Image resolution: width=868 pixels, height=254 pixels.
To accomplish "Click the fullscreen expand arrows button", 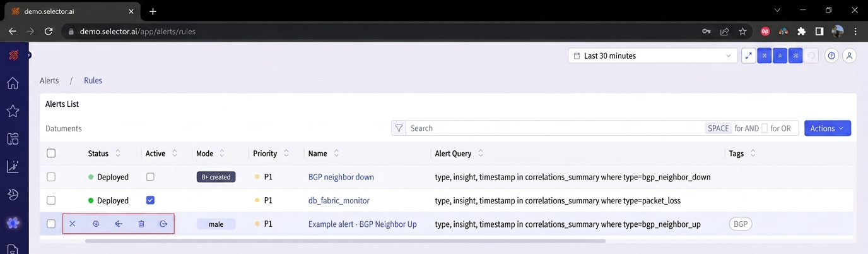I will 749,56.
